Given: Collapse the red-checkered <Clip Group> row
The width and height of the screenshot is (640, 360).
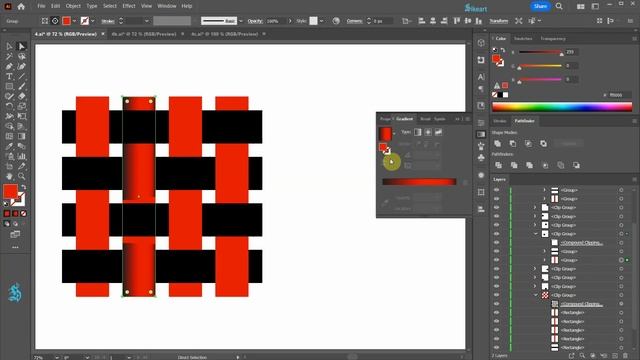Looking at the screenshot, I should 536,295.
